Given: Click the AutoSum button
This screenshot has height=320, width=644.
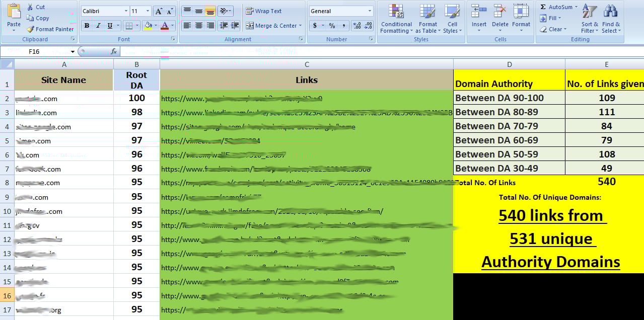Looking at the screenshot, I should click(556, 7).
